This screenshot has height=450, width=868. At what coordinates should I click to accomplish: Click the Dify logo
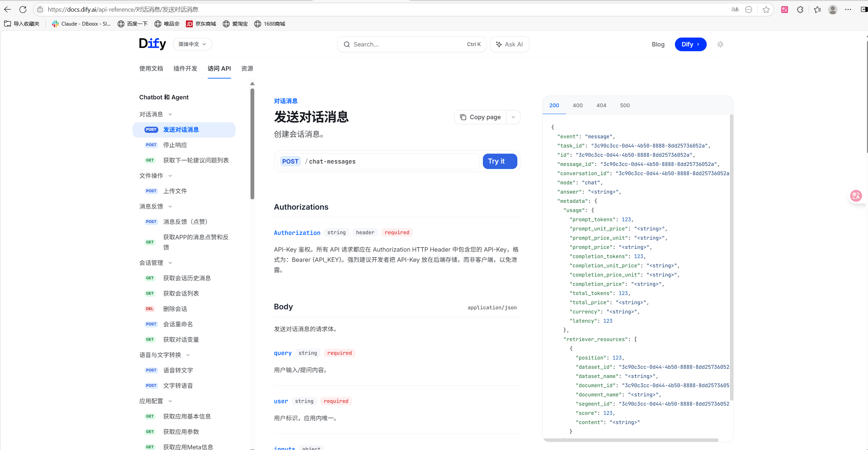tap(152, 44)
